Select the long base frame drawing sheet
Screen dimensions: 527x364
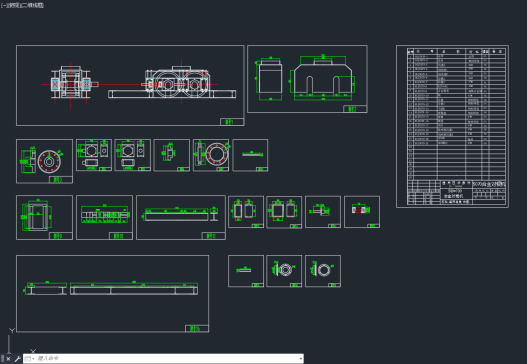point(112,293)
